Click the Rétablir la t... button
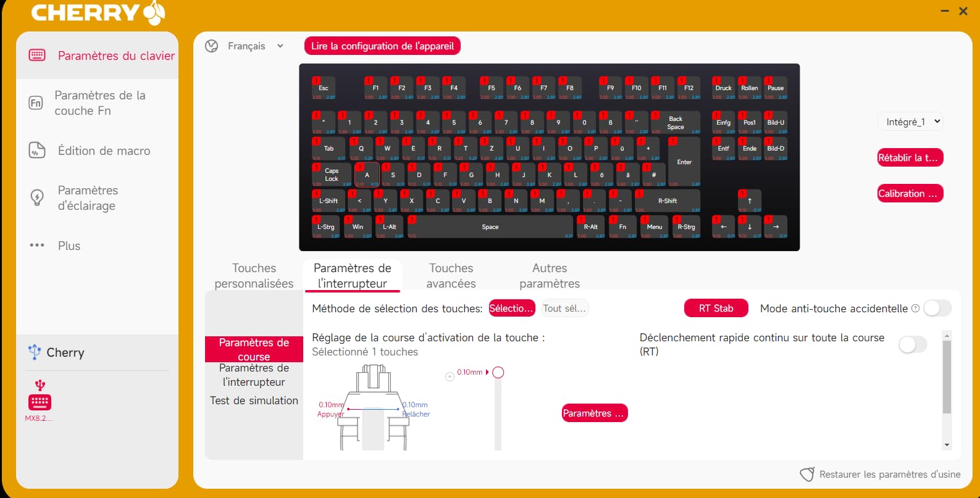This screenshot has height=498, width=980. 910,157
